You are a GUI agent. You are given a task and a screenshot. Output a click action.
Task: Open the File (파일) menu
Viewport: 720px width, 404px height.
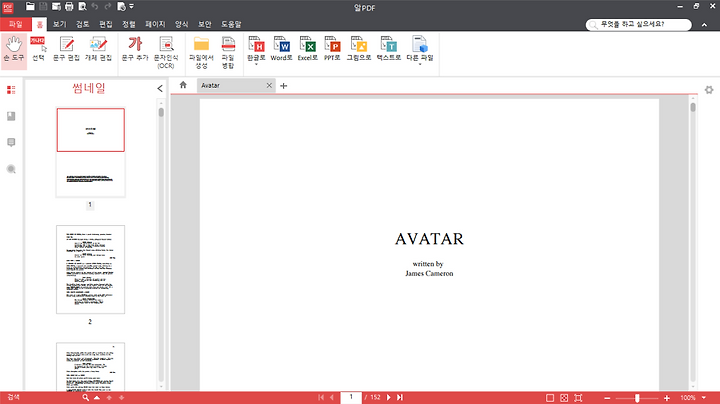coord(16,24)
